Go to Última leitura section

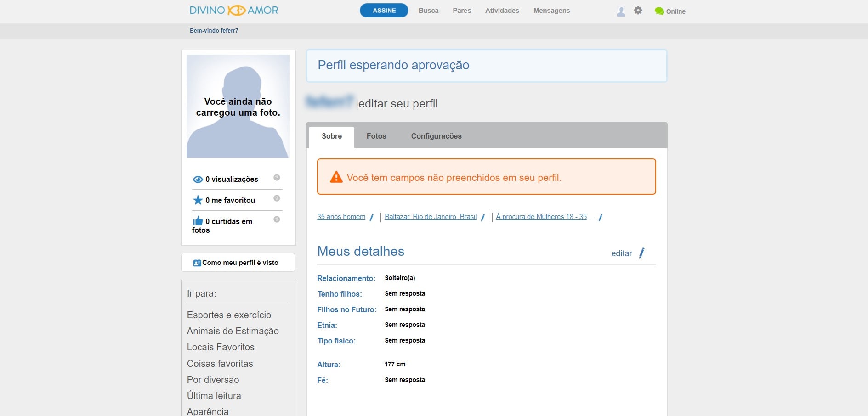[214, 396]
